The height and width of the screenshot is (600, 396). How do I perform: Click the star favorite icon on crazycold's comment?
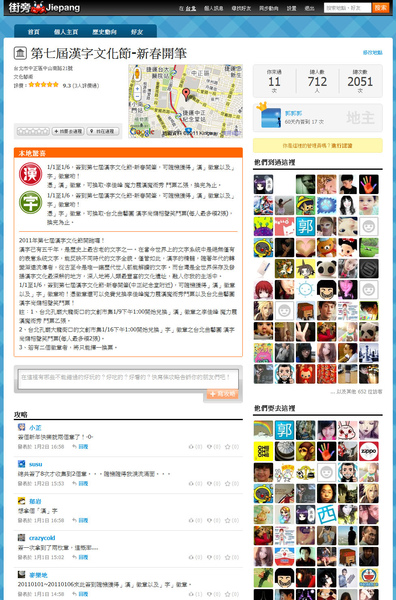227,557
